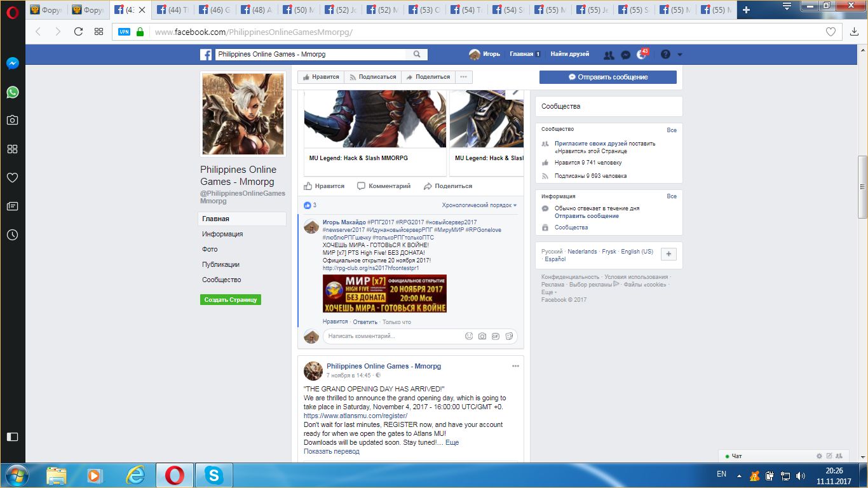Click the search magnifier button on Facebook
Viewport: 868px width, 488px height.
417,55
